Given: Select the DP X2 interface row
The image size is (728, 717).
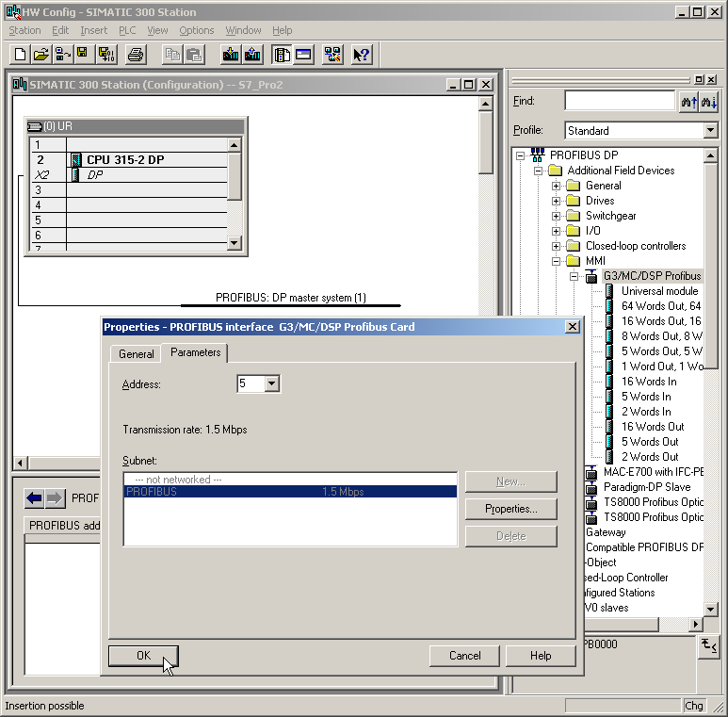Looking at the screenshot, I should [129, 175].
